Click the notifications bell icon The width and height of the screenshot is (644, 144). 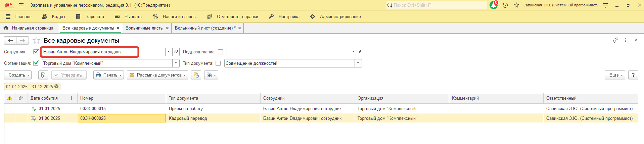(x=493, y=5)
